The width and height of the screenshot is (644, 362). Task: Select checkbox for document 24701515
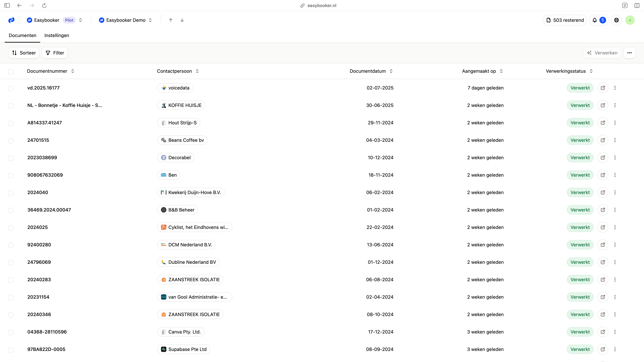tap(11, 141)
